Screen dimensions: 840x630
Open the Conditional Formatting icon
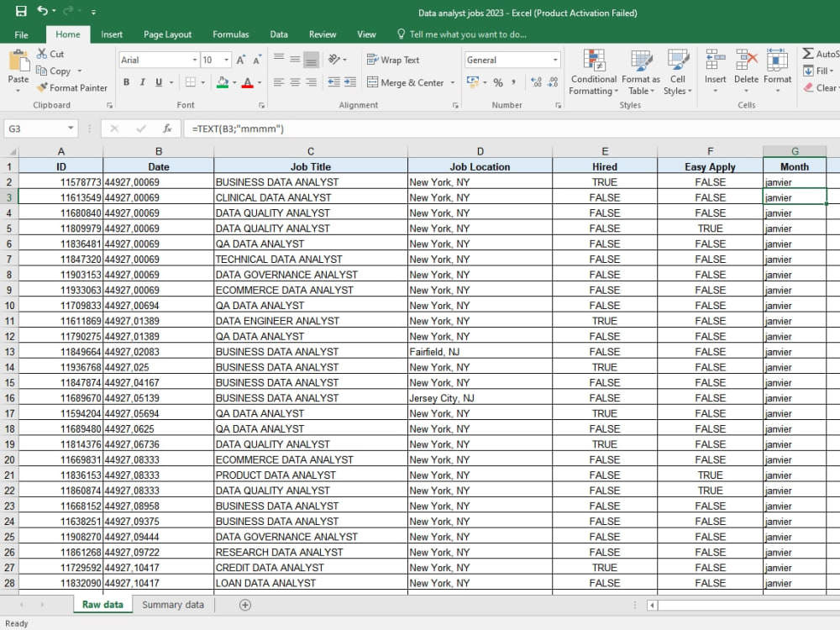coord(594,60)
